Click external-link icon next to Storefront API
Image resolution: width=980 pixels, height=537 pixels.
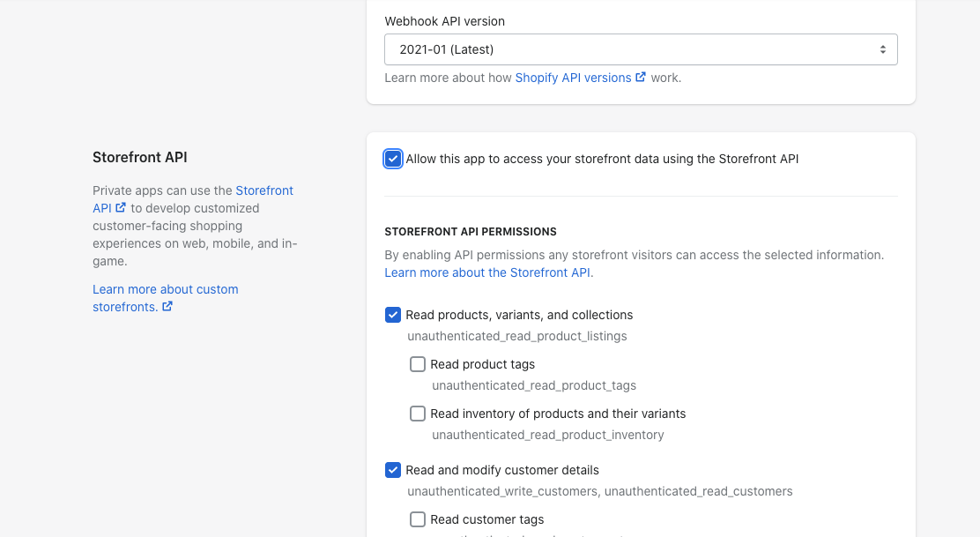pos(121,208)
